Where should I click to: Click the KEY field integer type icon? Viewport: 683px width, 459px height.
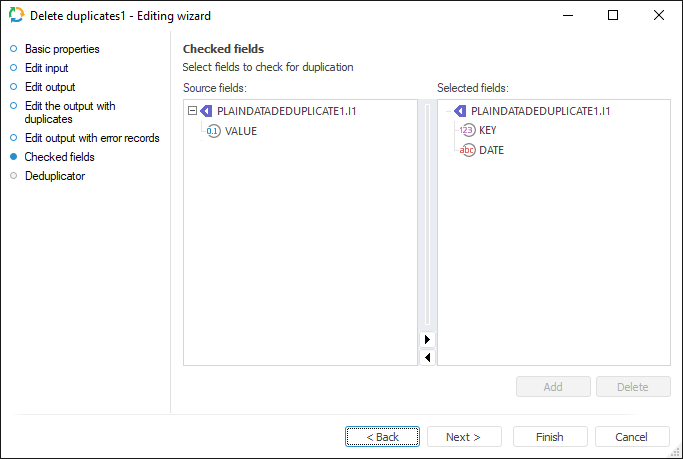pos(467,131)
